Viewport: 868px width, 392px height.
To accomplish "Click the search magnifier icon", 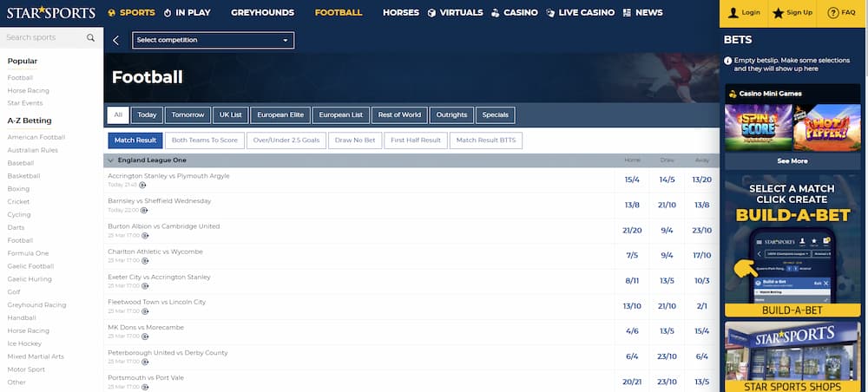I will tap(91, 38).
